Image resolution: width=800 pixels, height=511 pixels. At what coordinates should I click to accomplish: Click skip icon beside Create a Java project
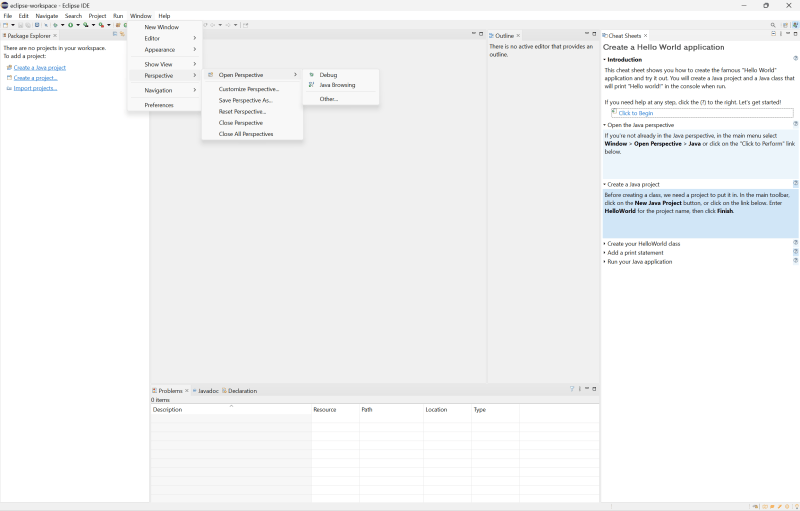795,184
